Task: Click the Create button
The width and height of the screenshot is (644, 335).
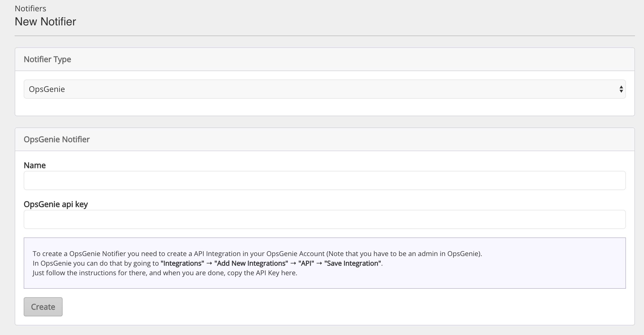Action: click(x=43, y=307)
